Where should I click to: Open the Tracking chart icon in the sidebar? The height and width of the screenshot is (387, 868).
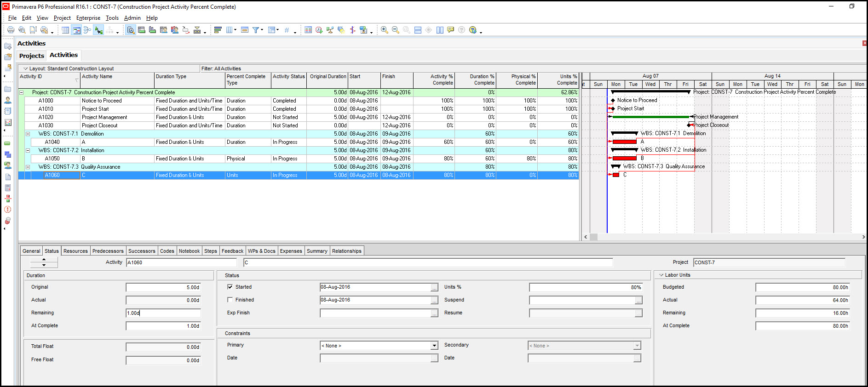[8, 122]
